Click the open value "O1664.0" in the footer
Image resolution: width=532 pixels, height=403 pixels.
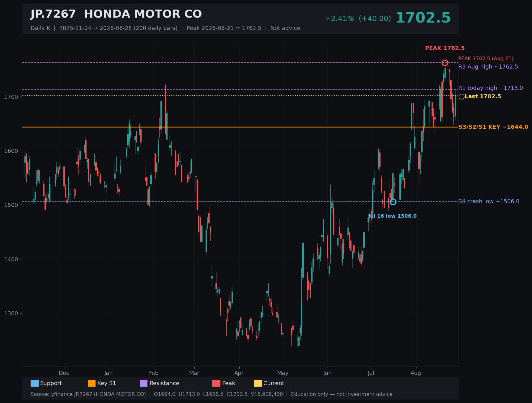(x=165, y=394)
